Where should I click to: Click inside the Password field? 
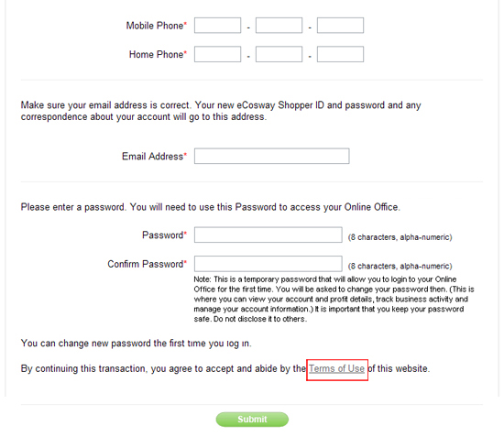tap(268, 235)
